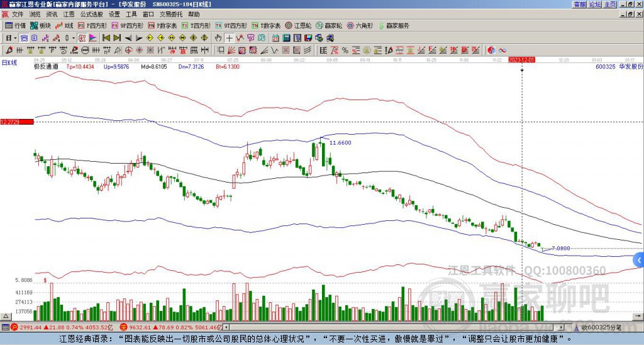Toggle the crosshair cursor tool
Screen dimensions: 644x345
tap(229, 38)
